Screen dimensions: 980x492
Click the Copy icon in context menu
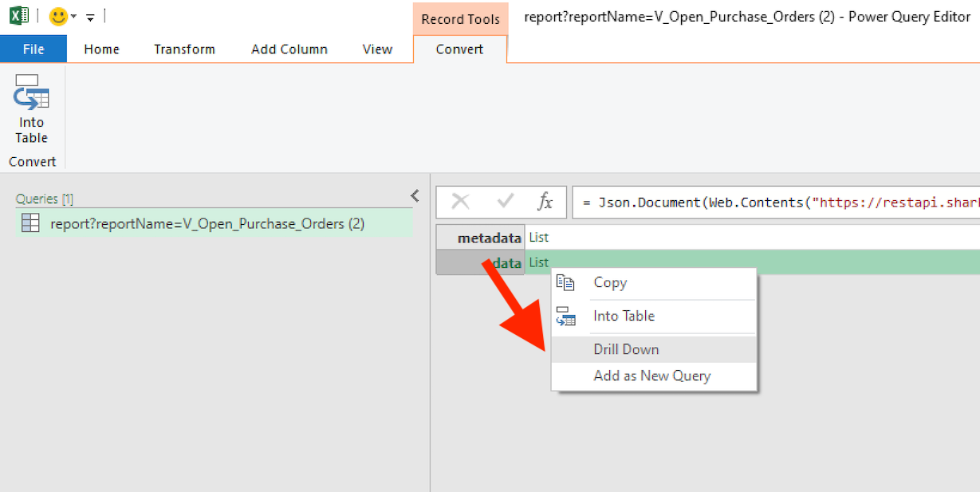click(565, 282)
